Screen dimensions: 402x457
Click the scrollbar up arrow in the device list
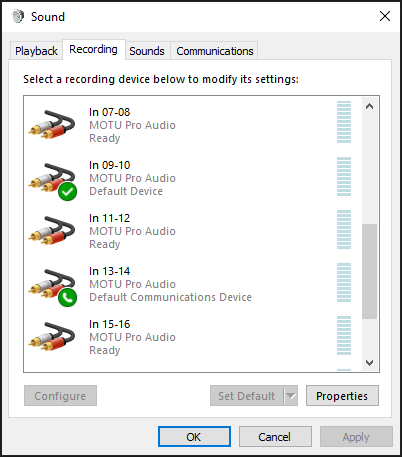click(369, 107)
